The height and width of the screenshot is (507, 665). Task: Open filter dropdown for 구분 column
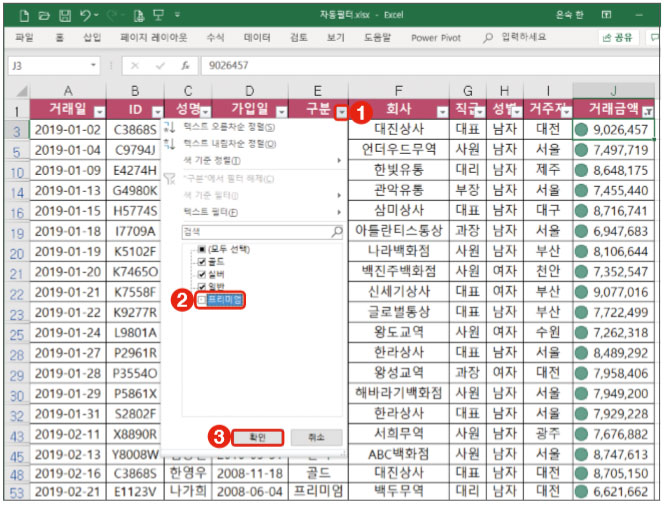[341, 112]
